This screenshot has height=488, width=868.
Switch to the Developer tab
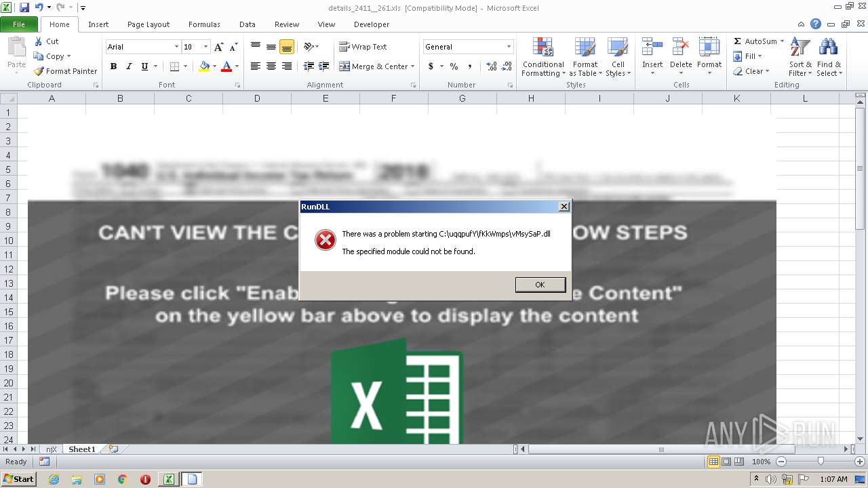(x=372, y=24)
